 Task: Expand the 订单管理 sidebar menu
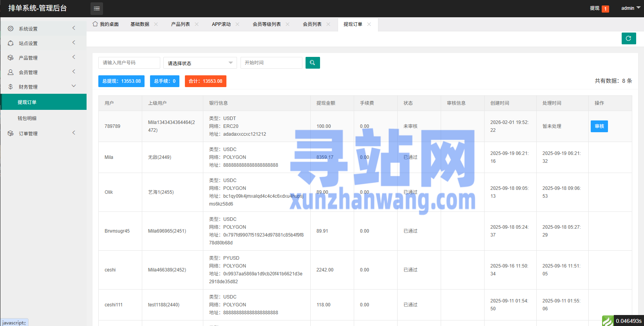pyautogui.click(x=43, y=133)
